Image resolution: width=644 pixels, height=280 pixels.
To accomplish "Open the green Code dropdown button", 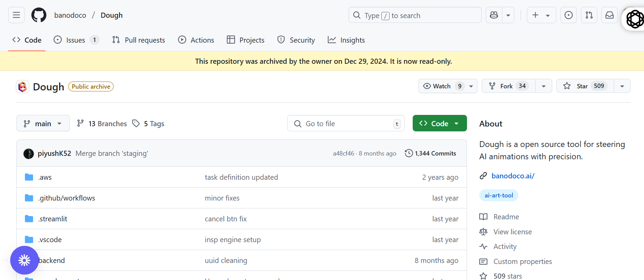I will click(x=440, y=123).
